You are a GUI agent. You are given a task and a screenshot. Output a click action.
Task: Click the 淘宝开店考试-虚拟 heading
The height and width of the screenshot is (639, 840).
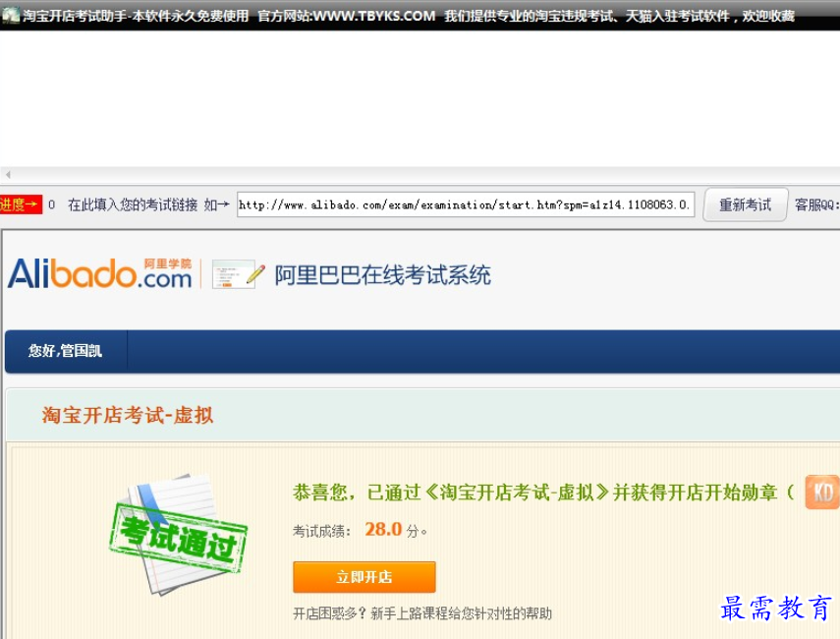click(x=128, y=415)
